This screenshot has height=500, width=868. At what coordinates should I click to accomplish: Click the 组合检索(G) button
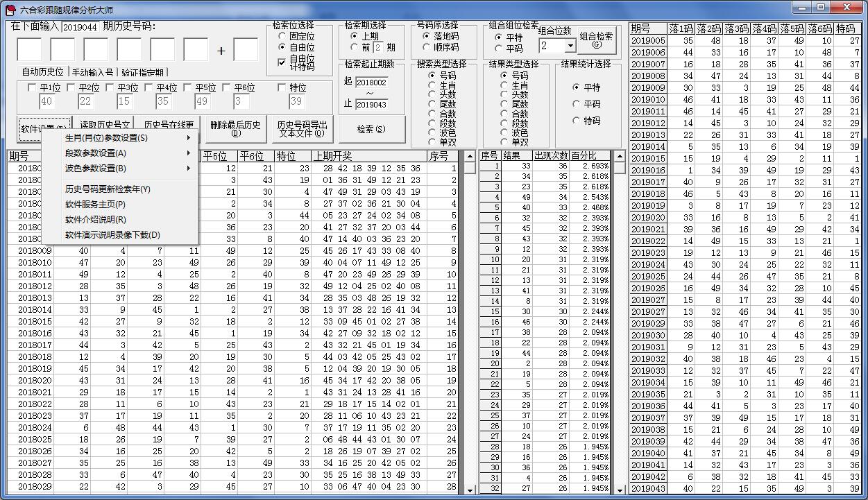[x=596, y=40]
